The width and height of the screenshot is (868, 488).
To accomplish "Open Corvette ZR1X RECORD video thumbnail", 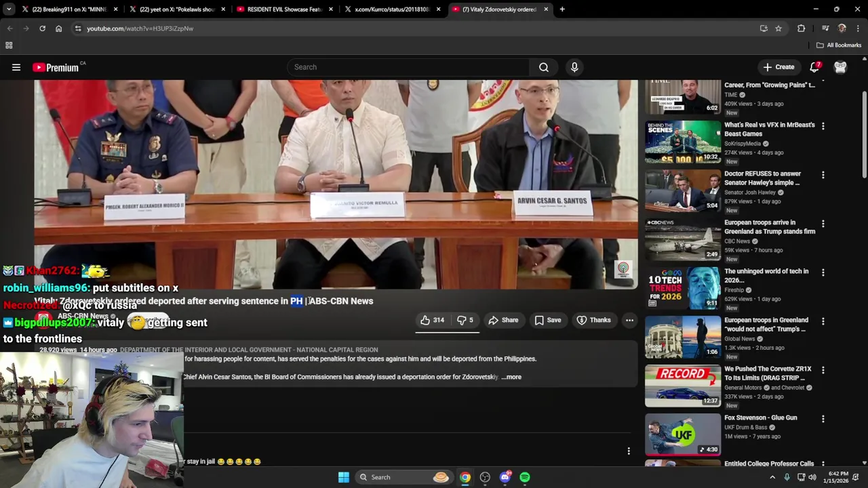I will coord(683,386).
